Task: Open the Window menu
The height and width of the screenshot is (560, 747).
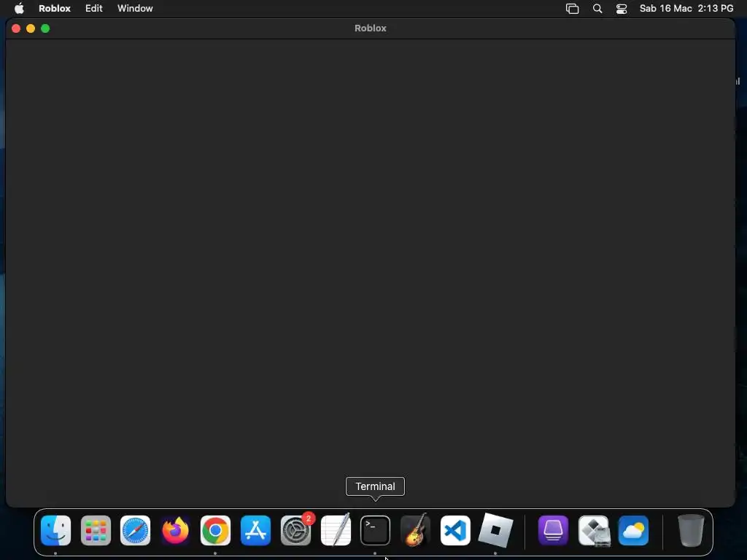Action: pos(135,9)
